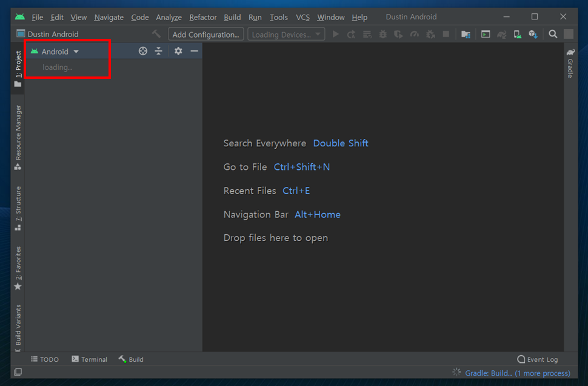
Task: Open Project Structure folder icon
Action: (x=466, y=34)
